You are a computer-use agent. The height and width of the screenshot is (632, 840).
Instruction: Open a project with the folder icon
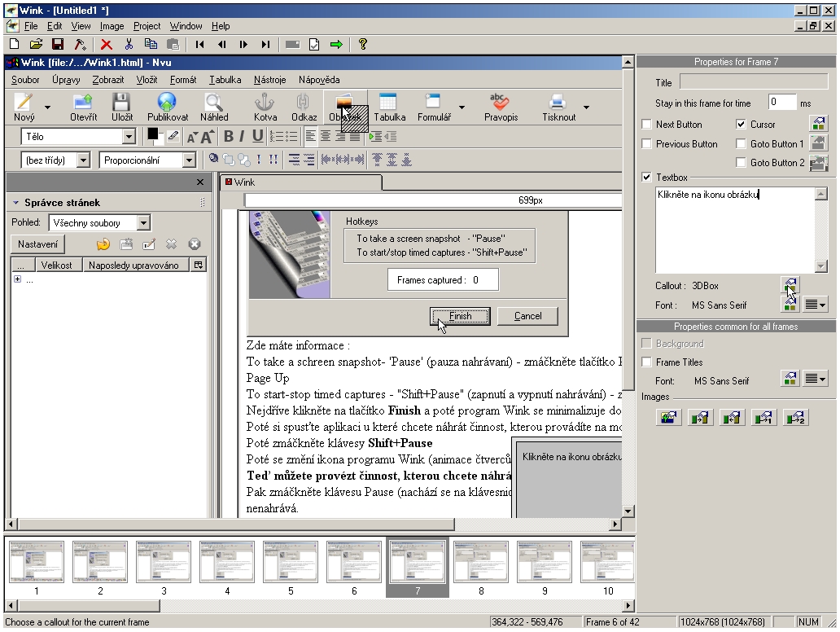pyautogui.click(x=36, y=45)
